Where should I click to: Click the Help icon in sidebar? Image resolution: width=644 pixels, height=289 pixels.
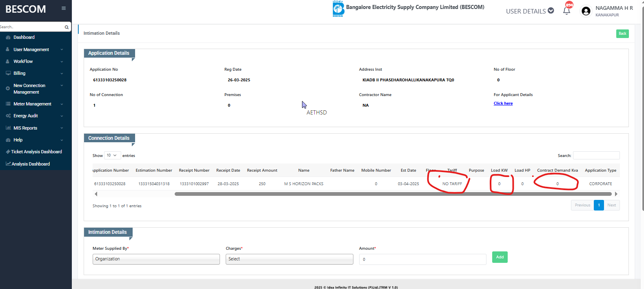[x=8, y=140]
